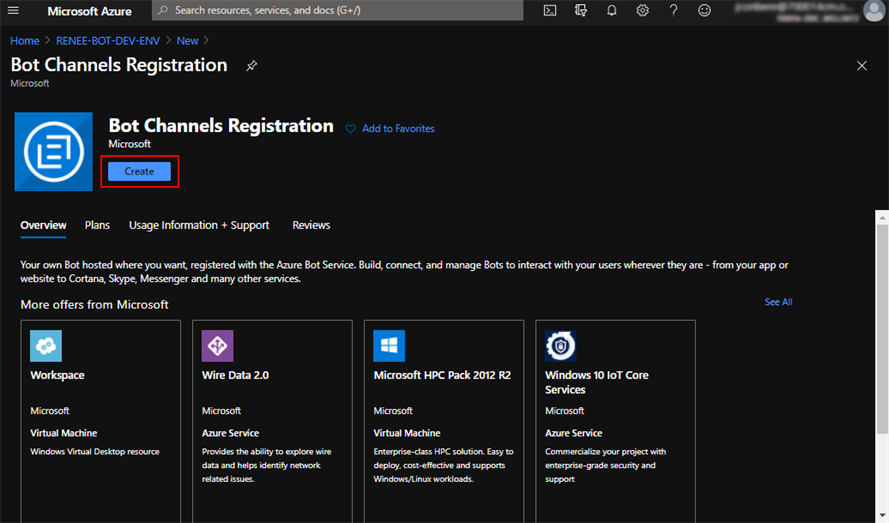The width and height of the screenshot is (889, 523).
Task: Show the notifications bell
Action: [611, 10]
